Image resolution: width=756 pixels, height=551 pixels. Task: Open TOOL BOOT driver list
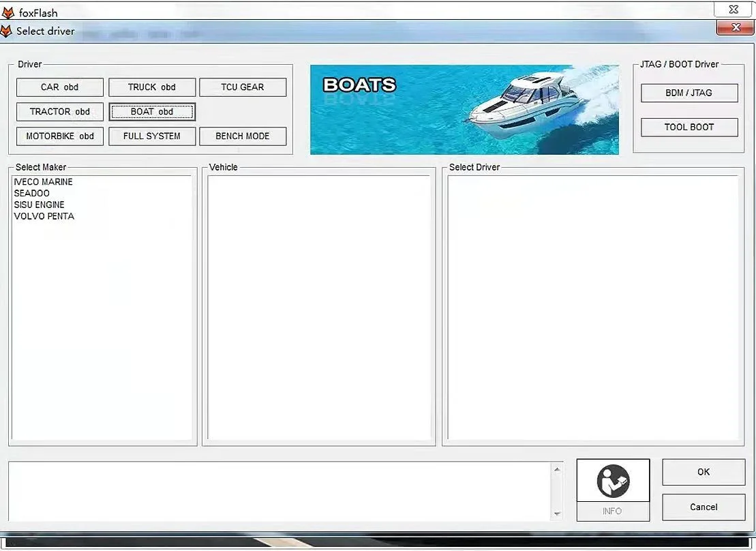[x=689, y=128]
